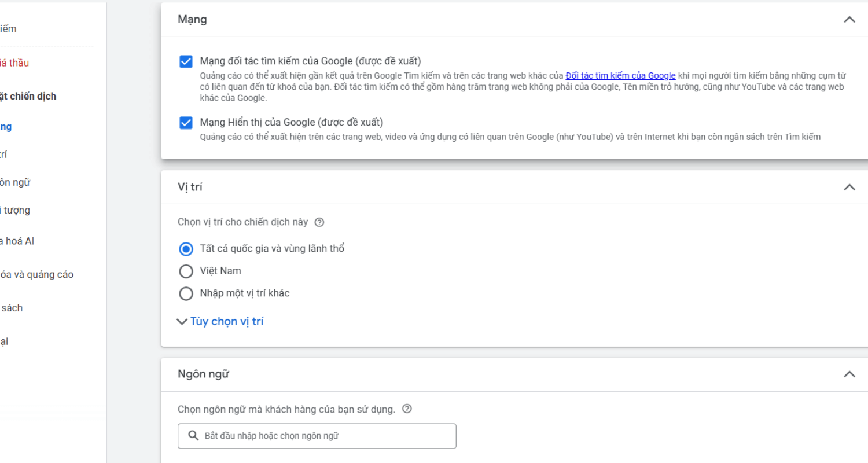Open the "hoá AI" step in sidebar
Image resolution: width=868 pixels, height=463 pixels.
click(17, 241)
